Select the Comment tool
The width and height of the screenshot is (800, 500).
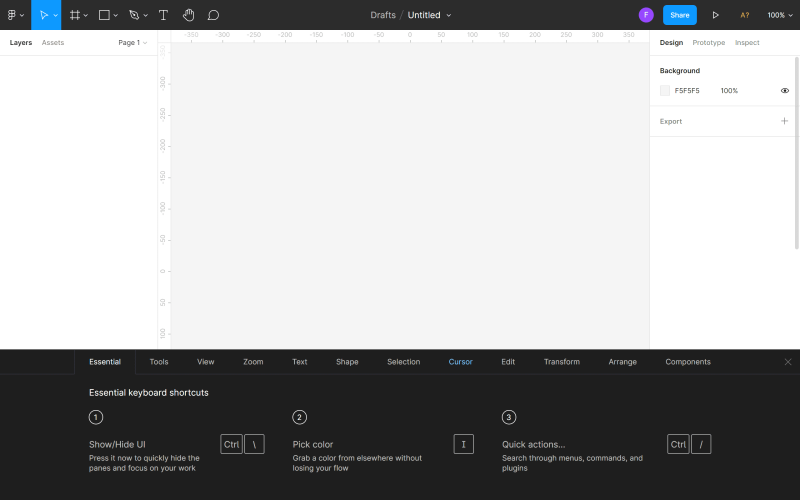(x=213, y=15)
